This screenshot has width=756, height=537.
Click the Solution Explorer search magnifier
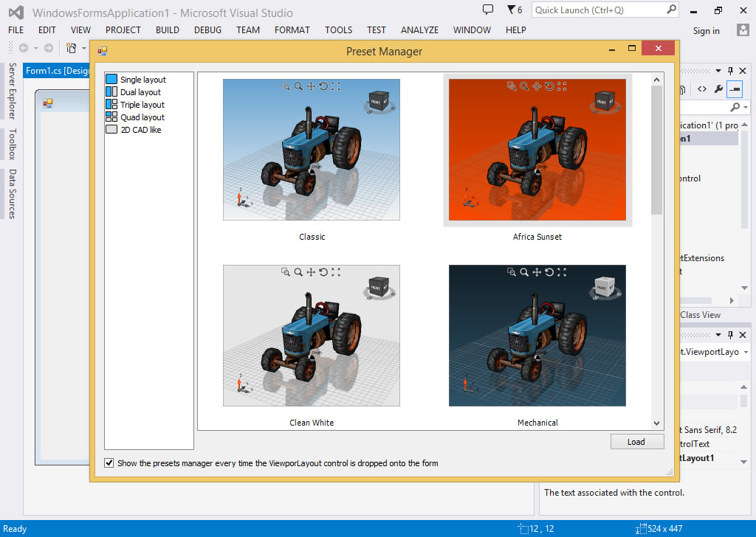(735, 107)
